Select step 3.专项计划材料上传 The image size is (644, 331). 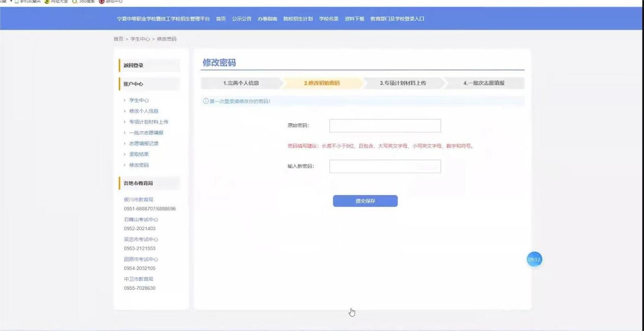click(403, 84)
